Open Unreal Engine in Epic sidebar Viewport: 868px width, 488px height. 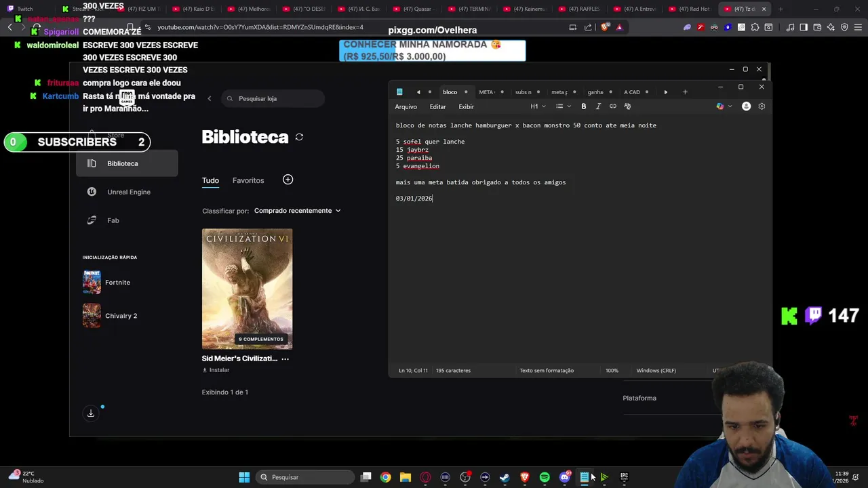[x=127, y=192]
